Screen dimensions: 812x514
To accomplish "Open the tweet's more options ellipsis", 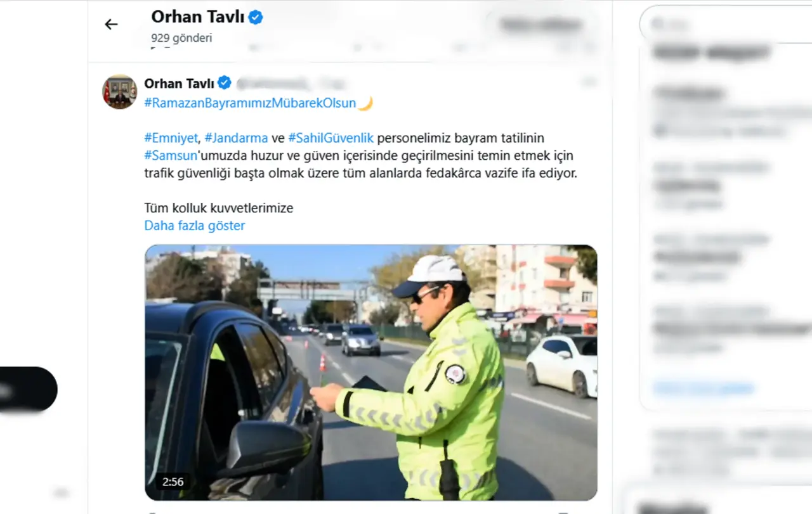I will click(x=589, y=82).
